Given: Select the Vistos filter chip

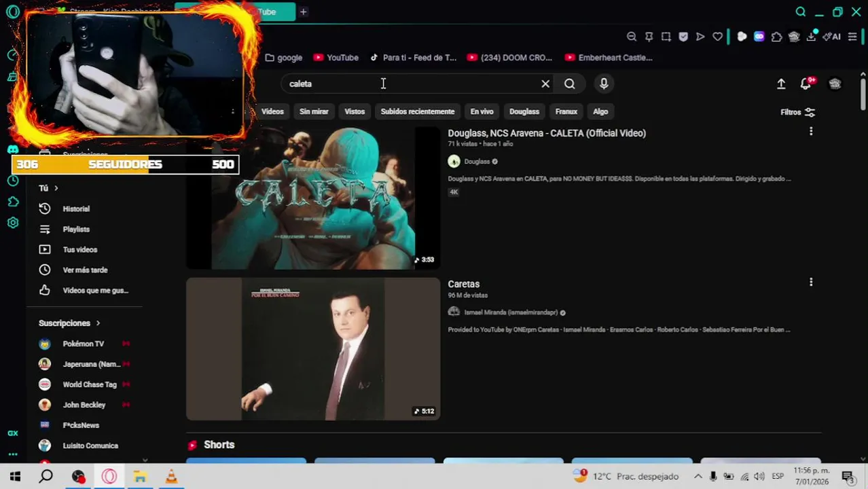Looking at the screenshot, I should pyautogui.click(x=355, y=111).
